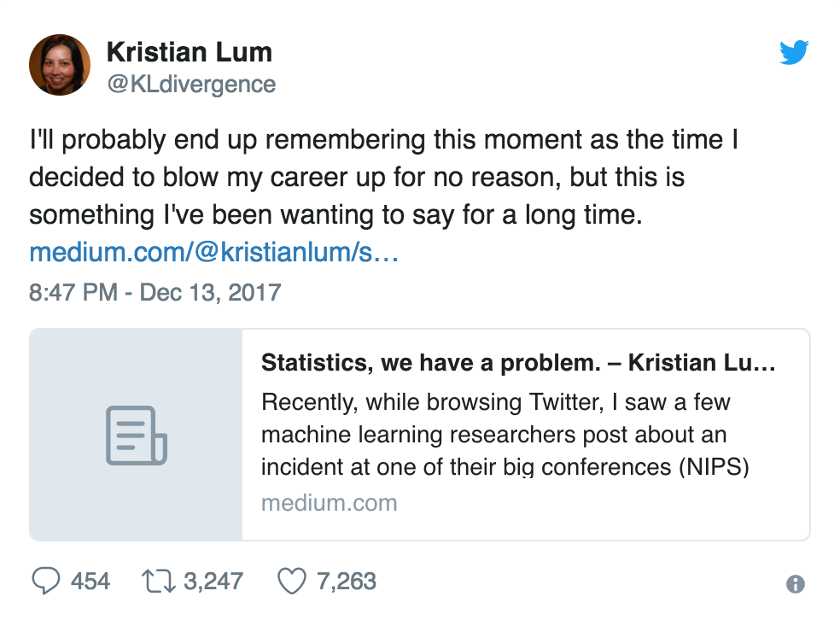Click the 8:47 PM - Dec 13, 2017 timestamp

point(155,292)
